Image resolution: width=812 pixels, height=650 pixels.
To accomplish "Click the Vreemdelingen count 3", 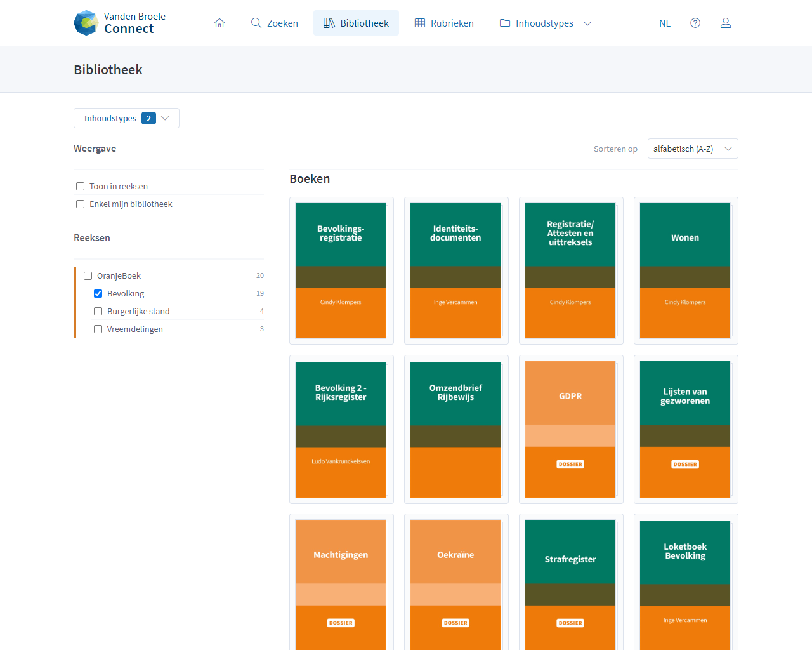I will (x=262, y=329).
